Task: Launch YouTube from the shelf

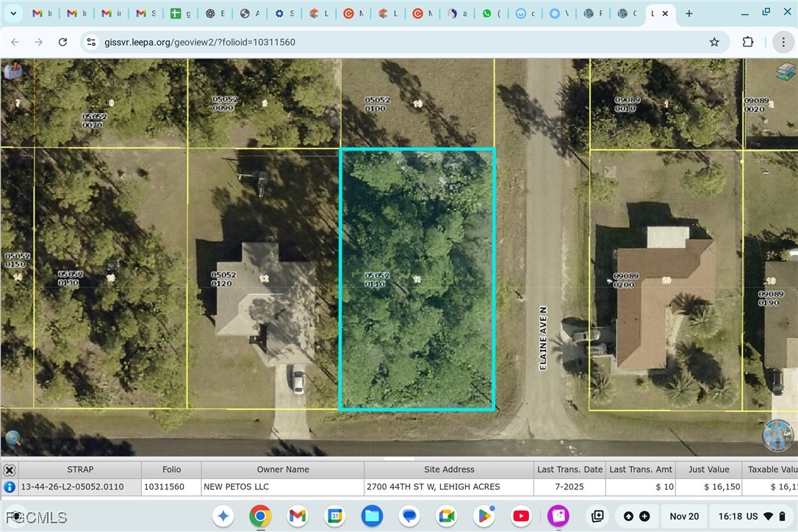Action: (521, 516)
